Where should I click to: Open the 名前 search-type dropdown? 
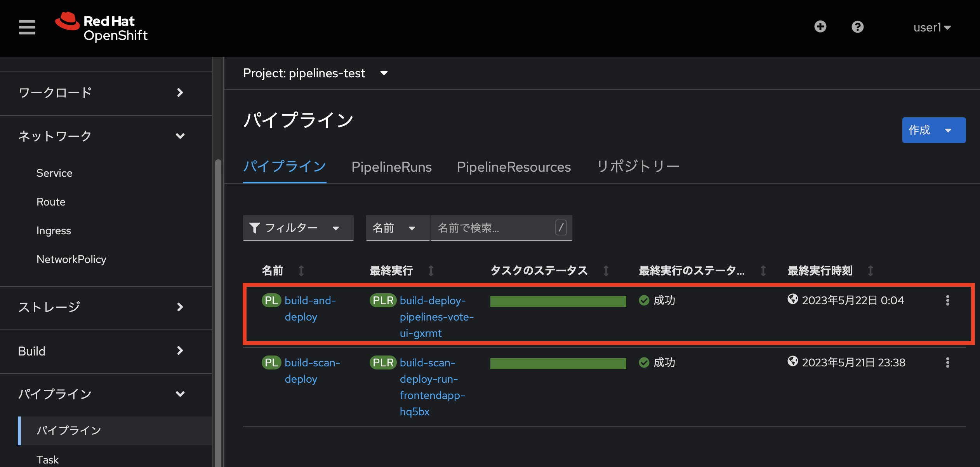point(398,228)
